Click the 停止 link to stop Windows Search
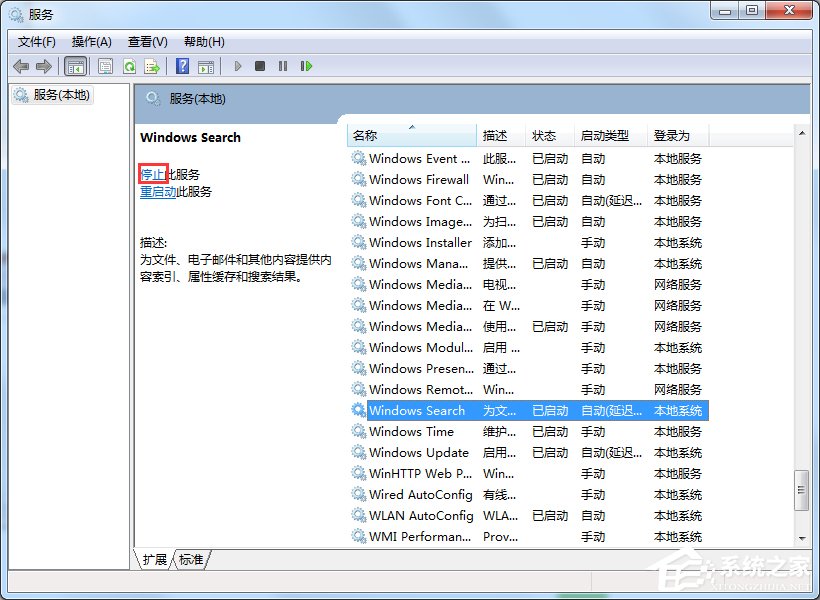The width and height of the screenshot is (820, 600). pyautogui.click(x=150, y=172)
